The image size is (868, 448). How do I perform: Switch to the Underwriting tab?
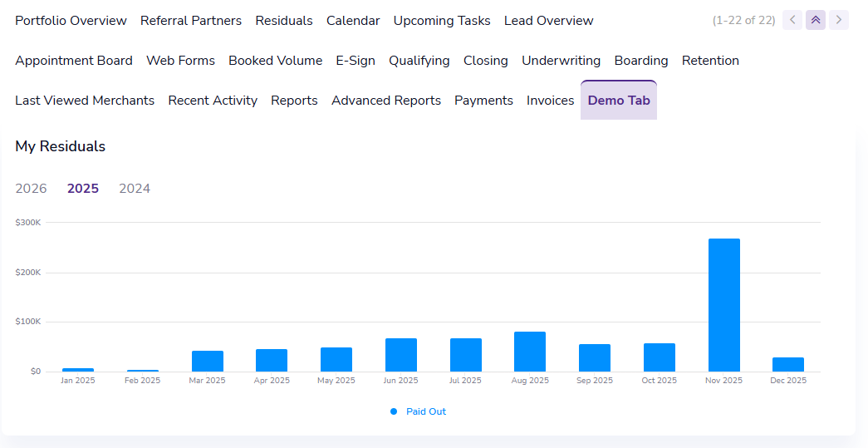tap(561, 61)
